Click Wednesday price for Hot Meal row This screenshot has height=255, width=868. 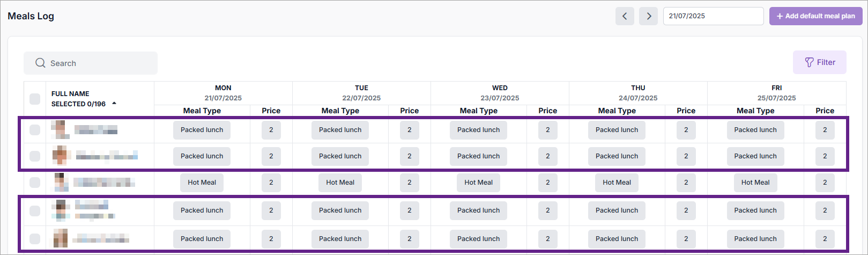pos(547,183)
